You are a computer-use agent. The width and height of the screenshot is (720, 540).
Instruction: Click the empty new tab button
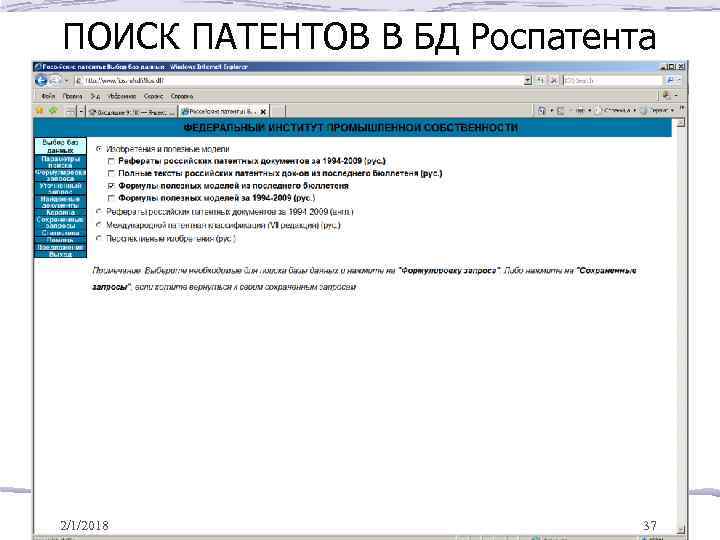(277, 111)
